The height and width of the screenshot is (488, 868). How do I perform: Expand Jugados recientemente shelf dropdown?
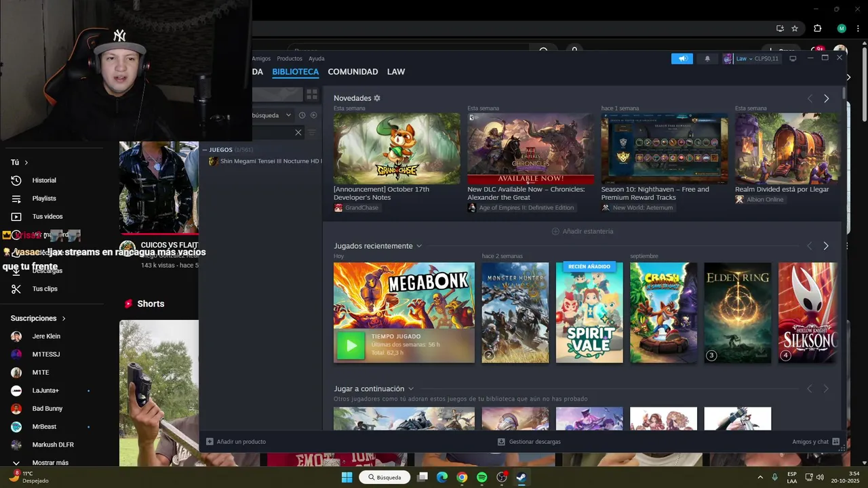pos(419,246)
